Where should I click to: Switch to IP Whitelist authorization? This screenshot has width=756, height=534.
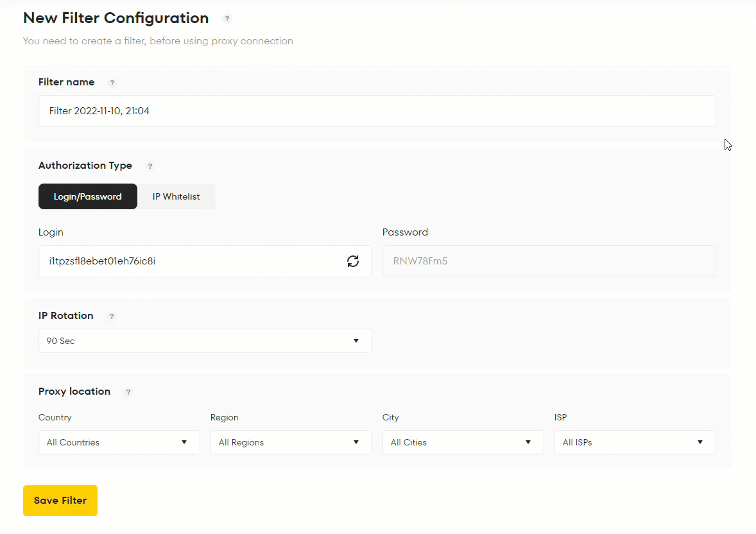[x=176, y=196]
